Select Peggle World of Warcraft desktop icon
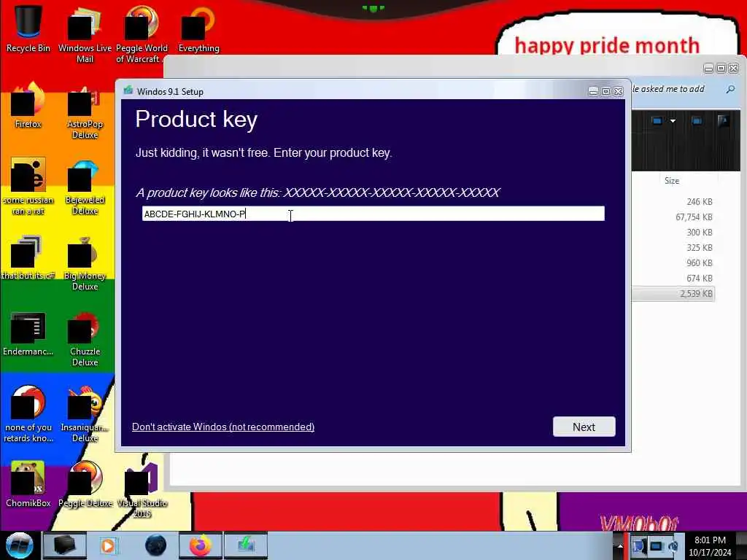The height and width of the screenshot is (560, 747). tap(142, 34)
